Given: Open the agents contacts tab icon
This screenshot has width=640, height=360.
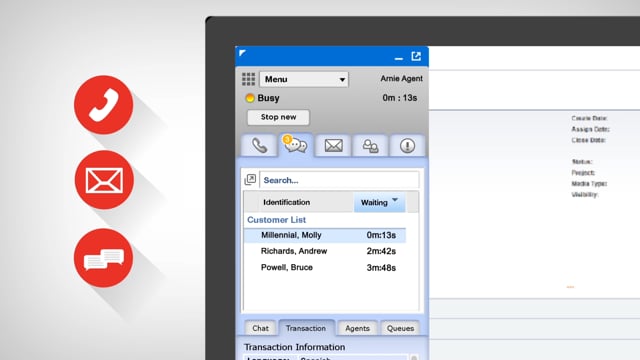Looking at the screenshot, I should click(x=370, y=146).
